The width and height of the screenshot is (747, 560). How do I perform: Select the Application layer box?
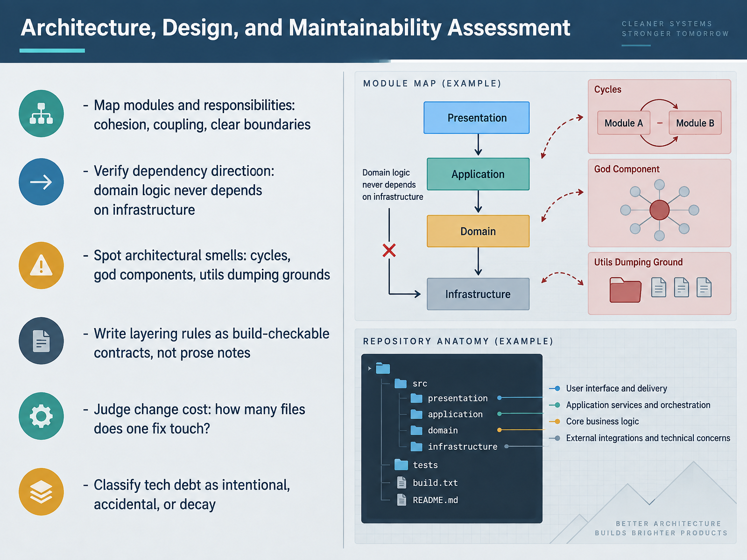478,174
